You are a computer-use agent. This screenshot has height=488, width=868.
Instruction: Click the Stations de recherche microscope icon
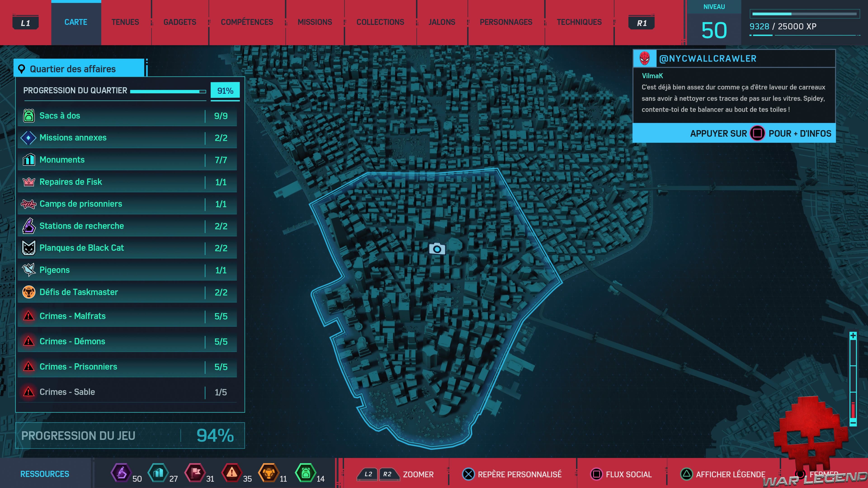(x=29, y=226)
